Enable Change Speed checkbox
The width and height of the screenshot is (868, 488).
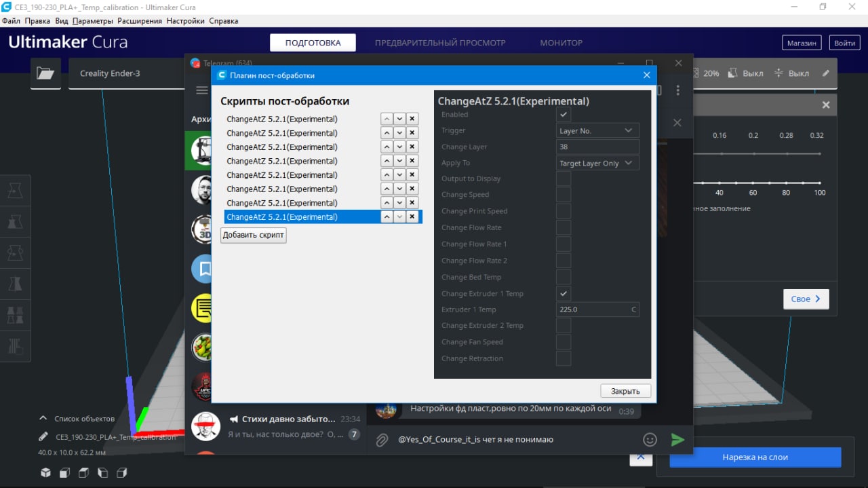(x=564, y=195)
